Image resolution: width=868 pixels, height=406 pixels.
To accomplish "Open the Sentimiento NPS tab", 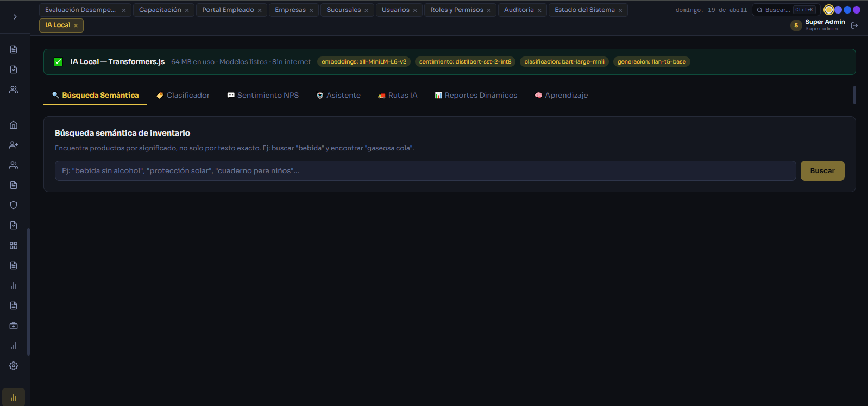I will pos(263,96).
